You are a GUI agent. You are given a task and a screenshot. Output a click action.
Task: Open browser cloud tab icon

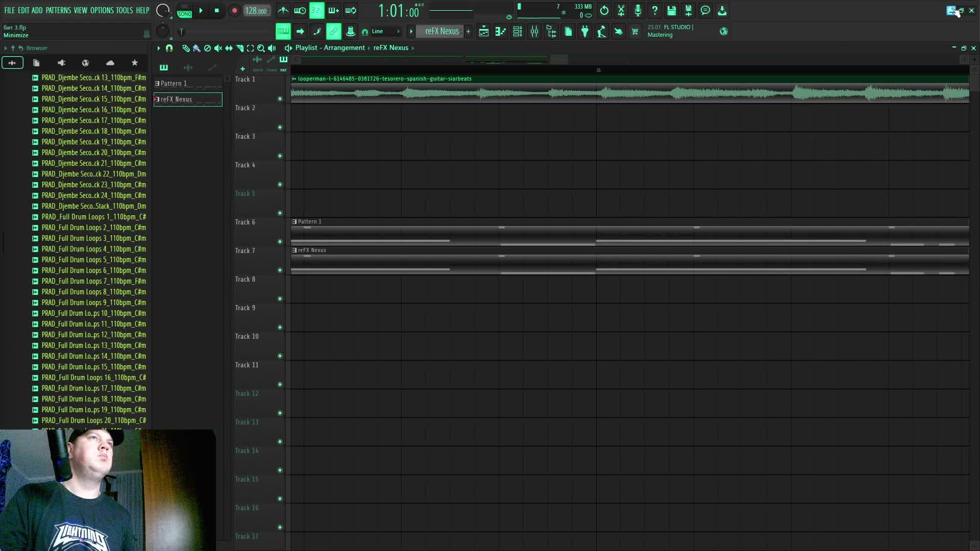[110, 63]
